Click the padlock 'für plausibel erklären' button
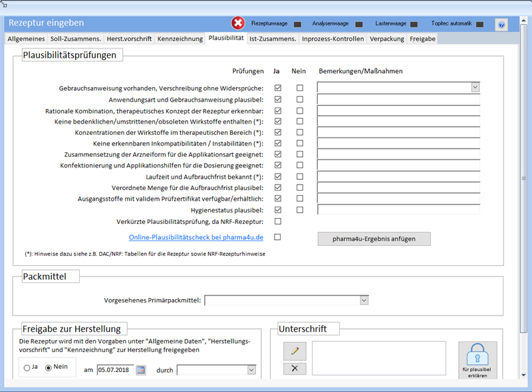Screen dimensions: 532x392 [x=477, y=359]
